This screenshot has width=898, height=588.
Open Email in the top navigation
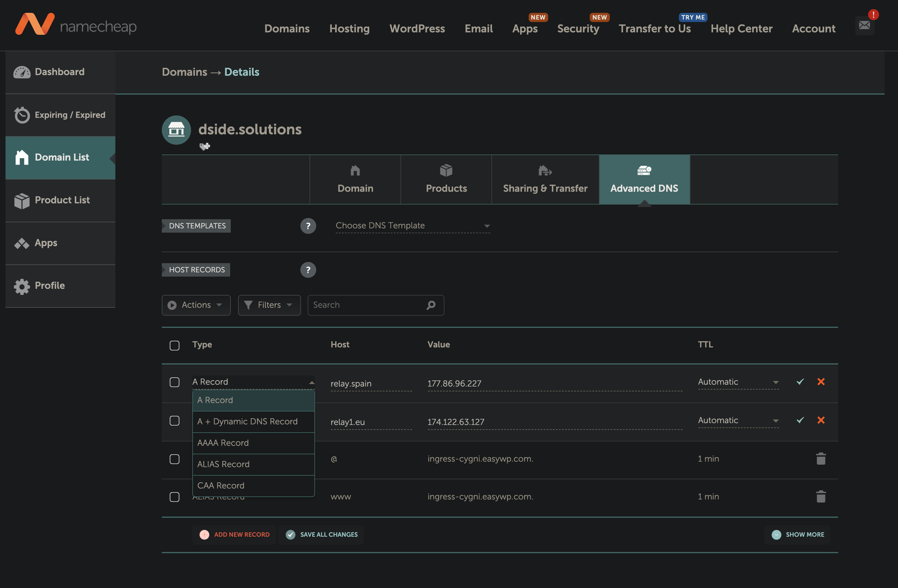(x=478, y=29)
